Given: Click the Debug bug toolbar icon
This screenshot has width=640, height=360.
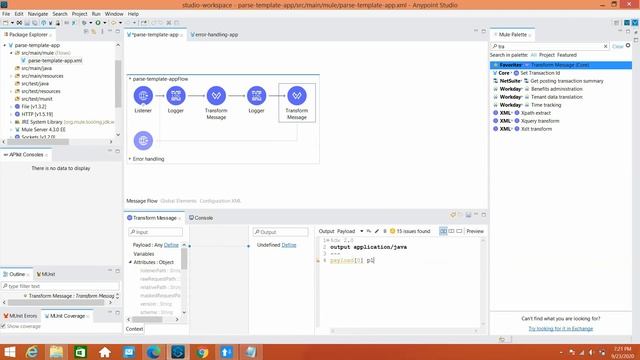Looking at the screenshot, I should point(84,23).
